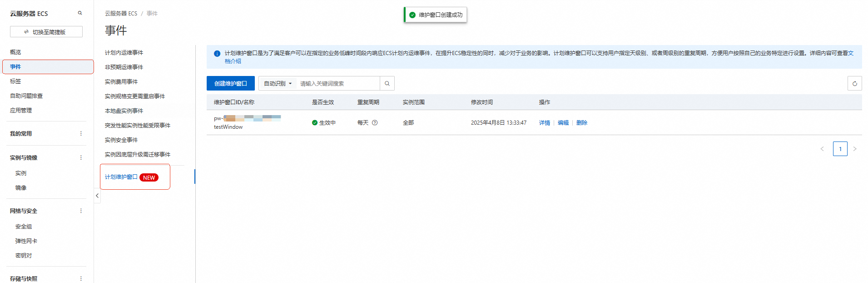Open the 存储与快照 more-options dots
This screenshot has height=283, width=868.
[81, 278]
